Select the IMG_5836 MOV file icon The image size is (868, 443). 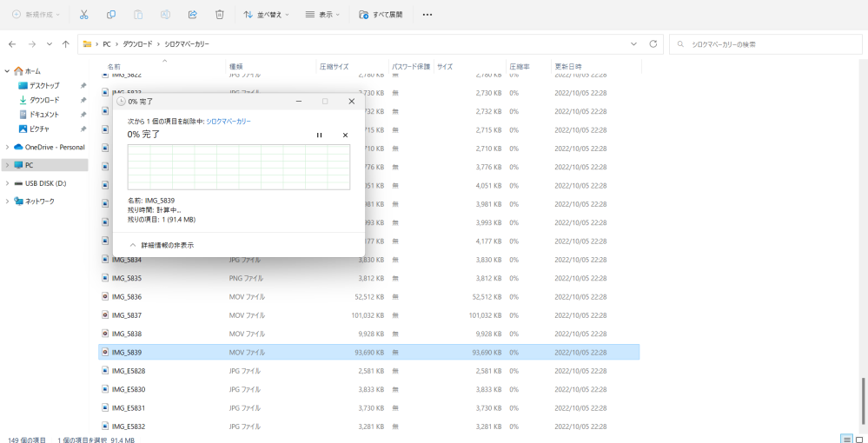coord(105,297)
